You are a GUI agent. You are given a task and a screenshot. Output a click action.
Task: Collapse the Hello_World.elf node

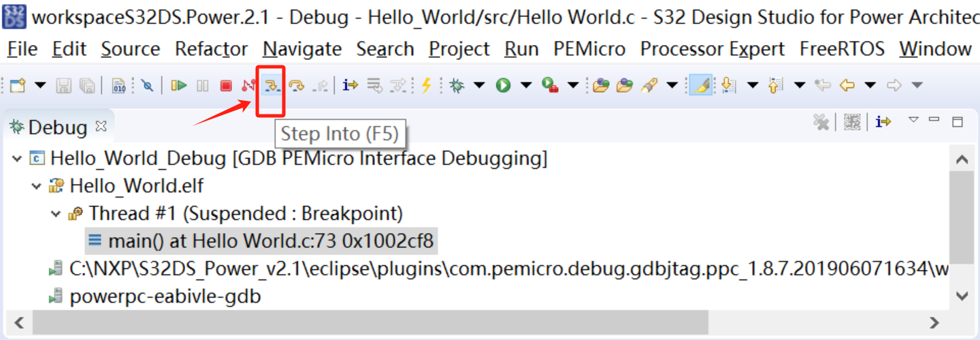pos(37,186)
